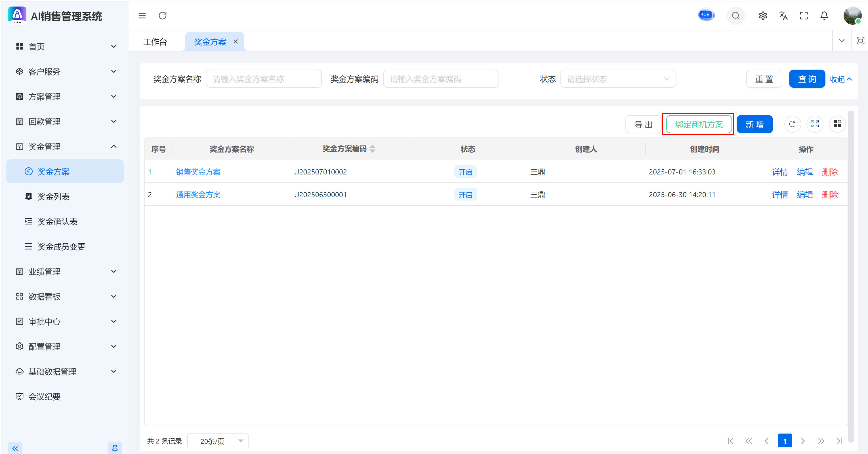868x454 pixels.
Task: Switch to the 工作台 tab
Action: click(155, 42)
